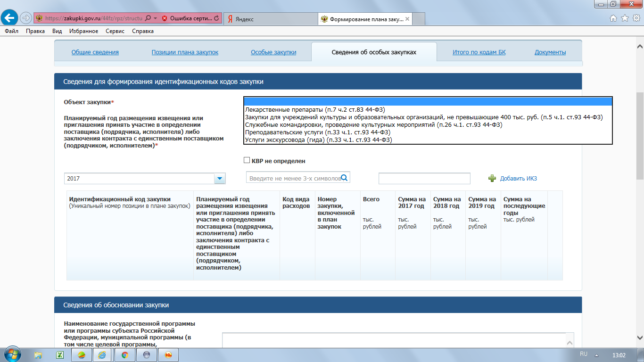
Task: Launch Excel from the taskbar
Action: tap(61, 355)
